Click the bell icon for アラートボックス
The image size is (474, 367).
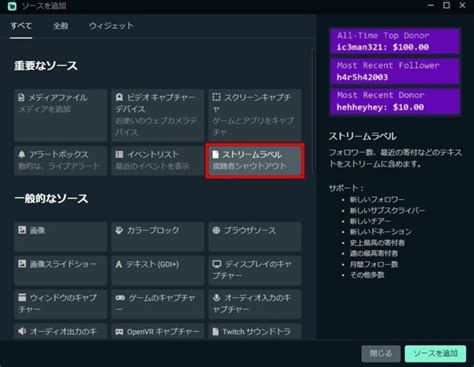[x=22, y=154]
